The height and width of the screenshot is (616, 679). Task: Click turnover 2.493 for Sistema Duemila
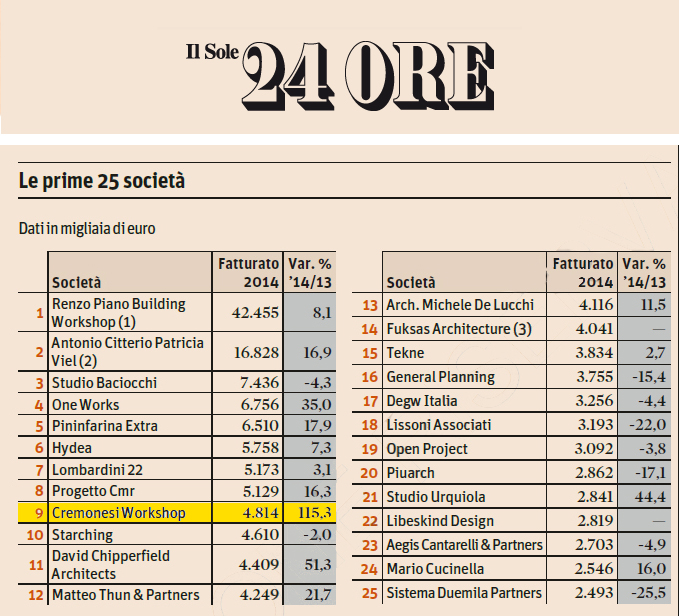[594, 593]
